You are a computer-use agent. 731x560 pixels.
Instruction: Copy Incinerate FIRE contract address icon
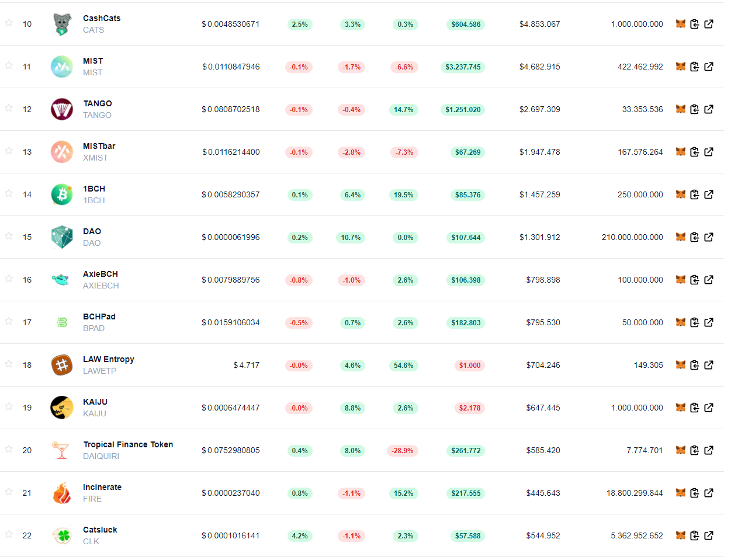pos(695,493)
